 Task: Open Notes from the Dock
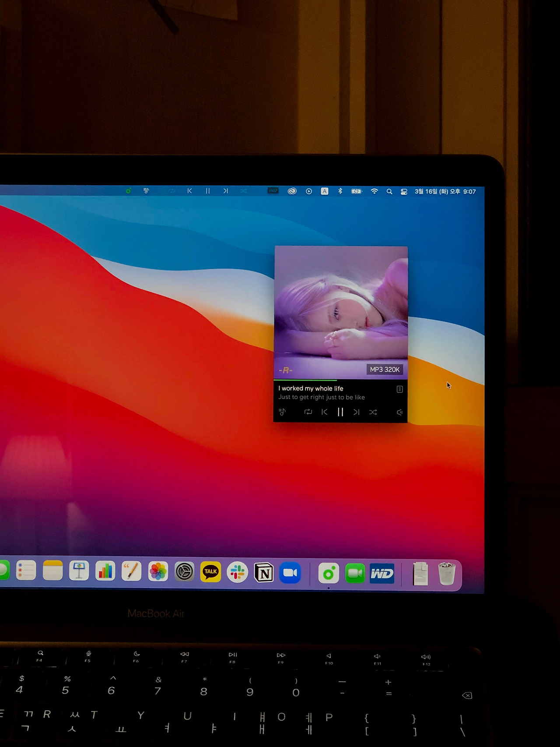point(52,571)
